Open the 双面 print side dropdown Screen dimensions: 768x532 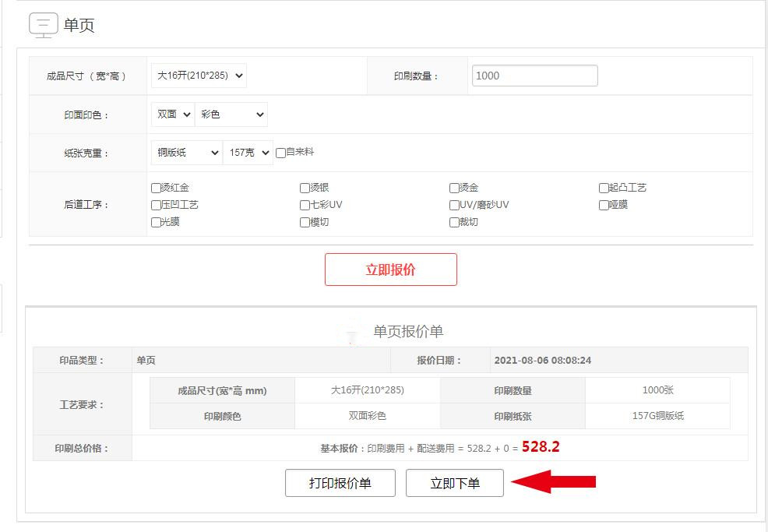point(173,115)
